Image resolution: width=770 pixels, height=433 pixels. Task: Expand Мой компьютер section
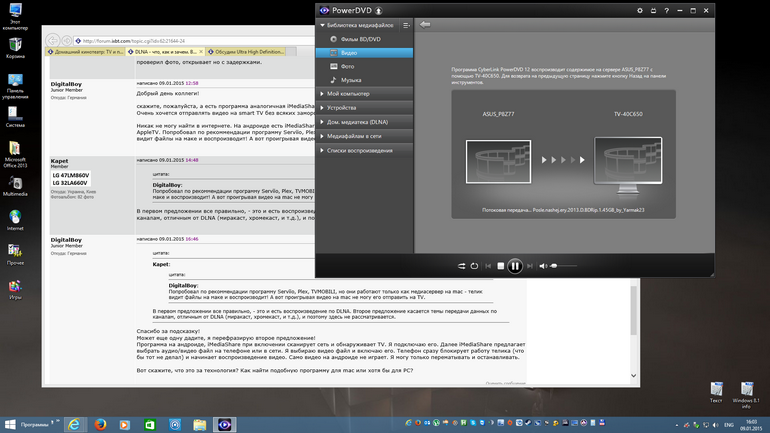point(364,93)
